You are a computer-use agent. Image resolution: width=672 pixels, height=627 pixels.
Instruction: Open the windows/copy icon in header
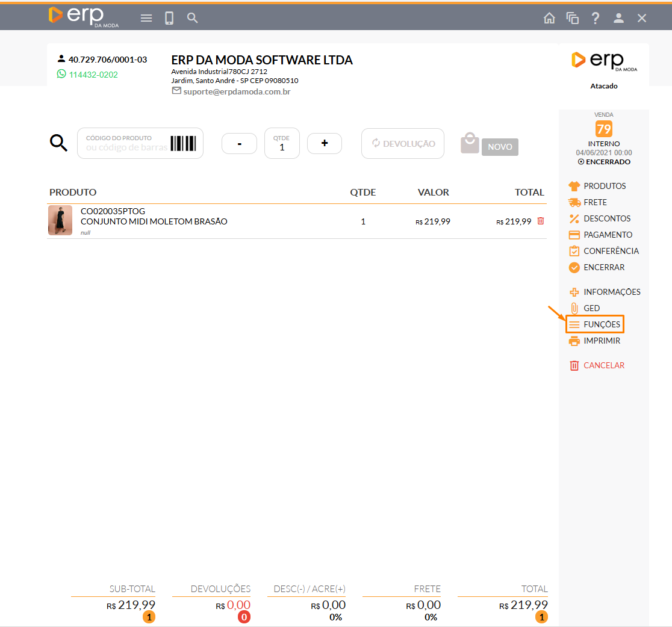pos(572,18)
